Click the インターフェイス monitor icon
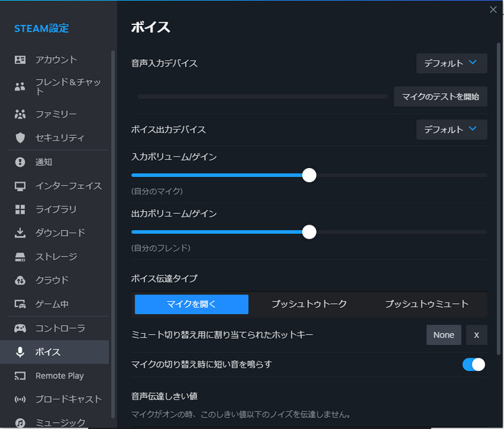The width and height of the screenshot is (504, 429). (20, 186)
